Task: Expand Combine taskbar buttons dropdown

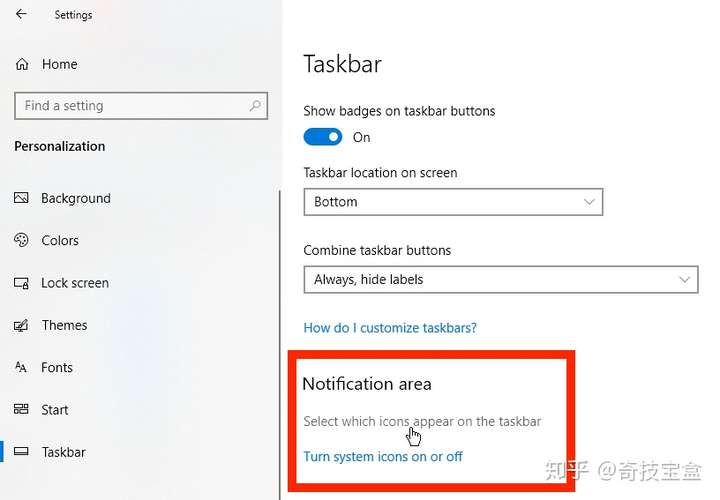Action: coord(501,279)
